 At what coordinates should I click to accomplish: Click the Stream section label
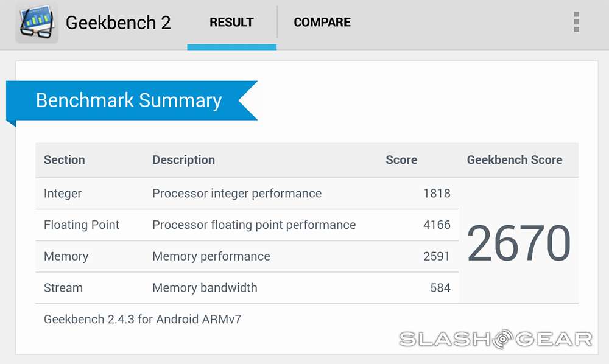pos(63,288)
